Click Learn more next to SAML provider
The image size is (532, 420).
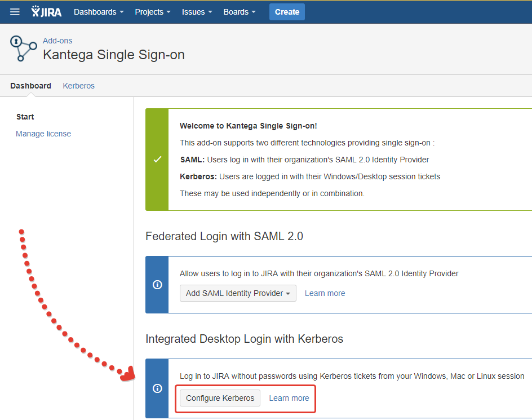(x=325, y=293)
